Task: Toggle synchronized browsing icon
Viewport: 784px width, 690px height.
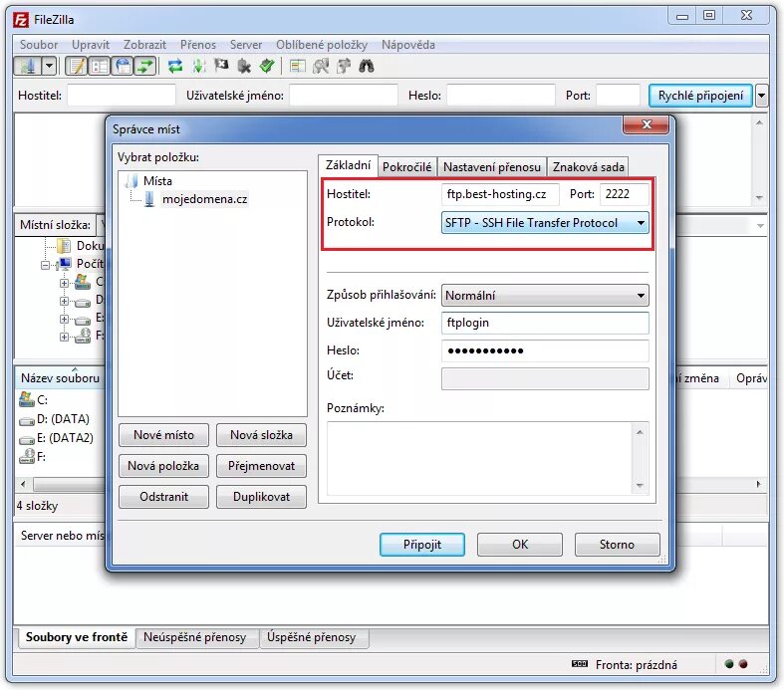Action: tap(344, 66)
